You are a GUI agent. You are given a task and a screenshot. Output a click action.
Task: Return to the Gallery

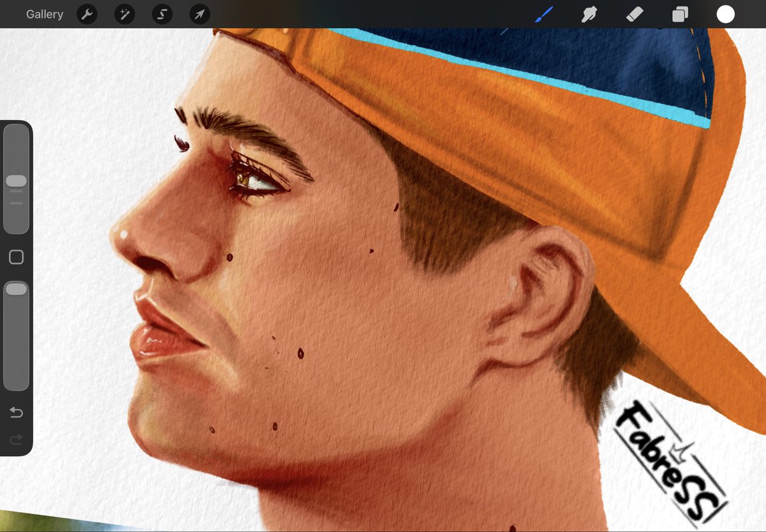[x=44, y=13]
